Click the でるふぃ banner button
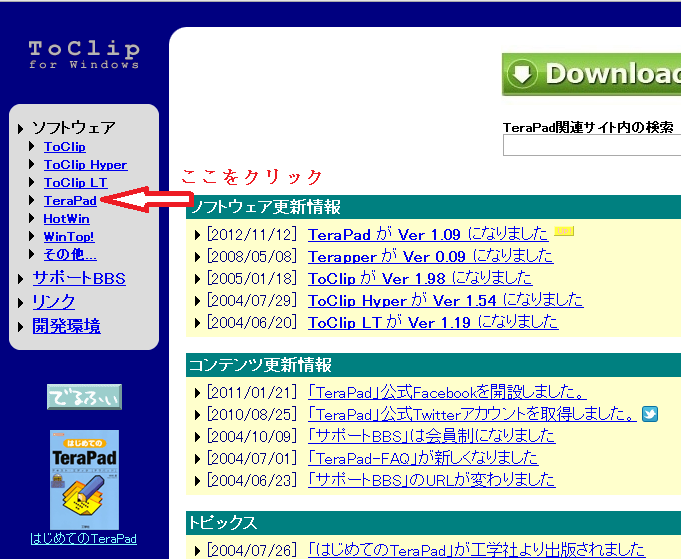The image size is (681, 559). [84, 397]
